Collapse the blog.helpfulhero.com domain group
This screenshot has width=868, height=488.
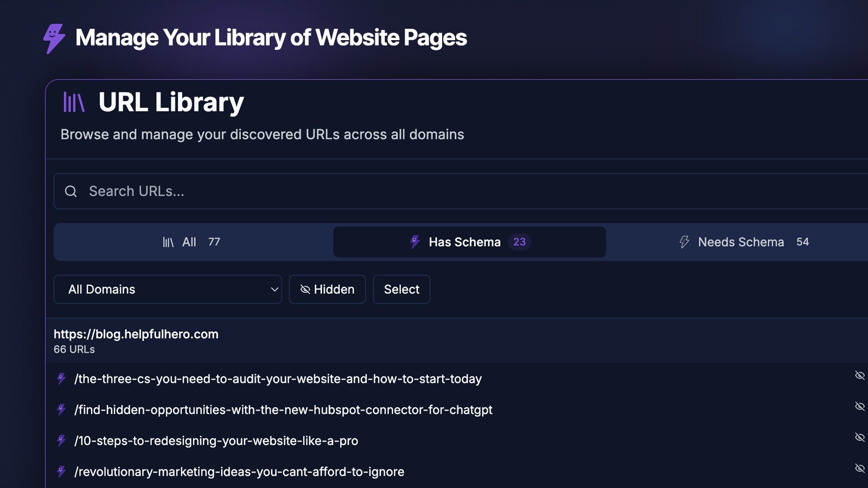[136, 341]
